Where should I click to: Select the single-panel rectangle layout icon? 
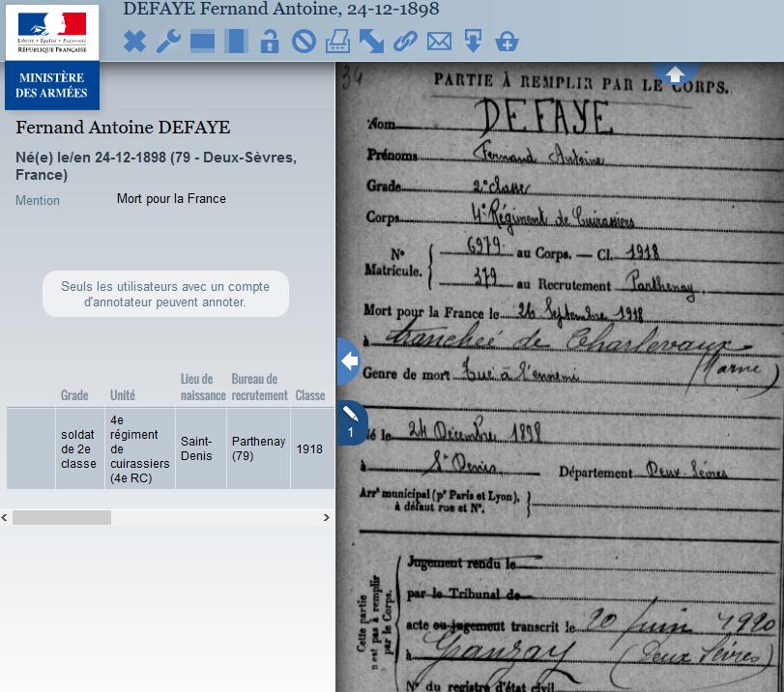[202, 42]
